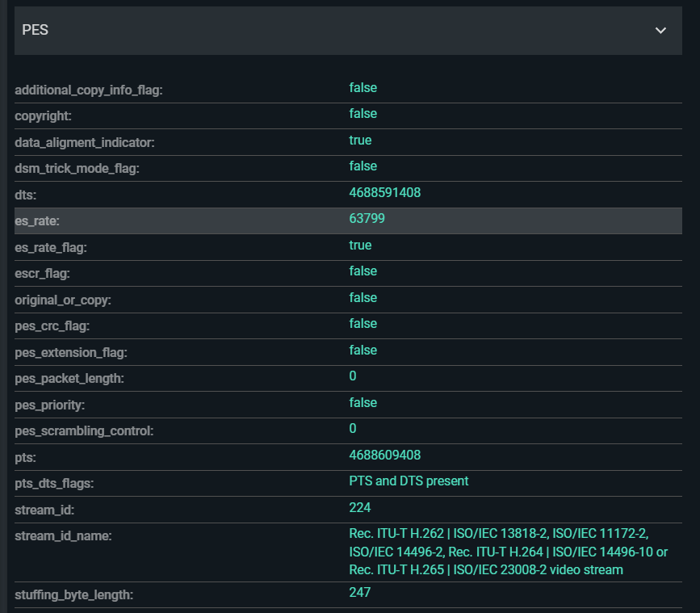Select the additional_copy_info_flag label
Viewport: 700px width, 613px height.
[89, 90]
